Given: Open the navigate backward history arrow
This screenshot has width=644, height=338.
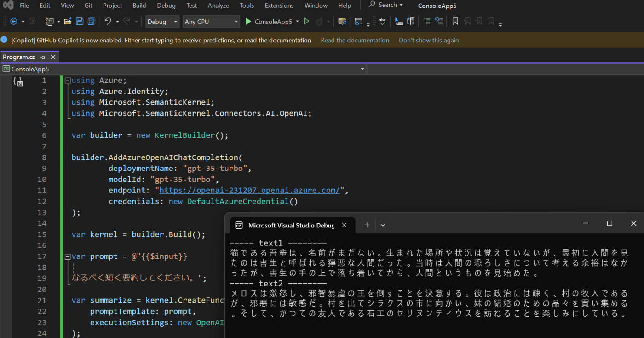Looking at the screenshot, I should tap(23, 22).
